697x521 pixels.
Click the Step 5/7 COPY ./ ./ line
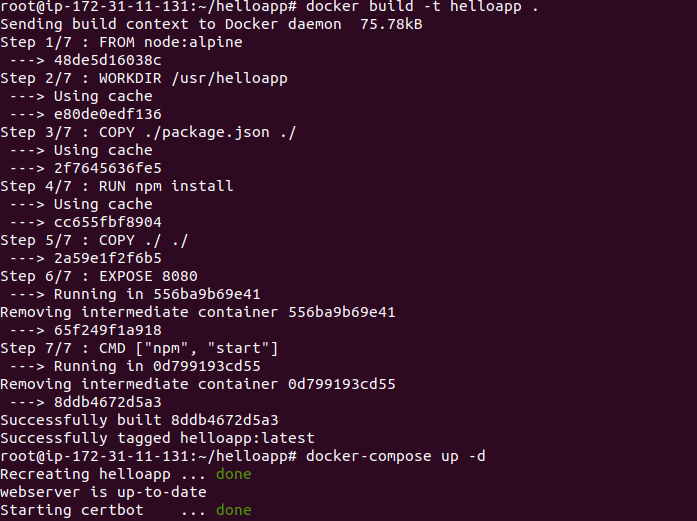[94, 240]
